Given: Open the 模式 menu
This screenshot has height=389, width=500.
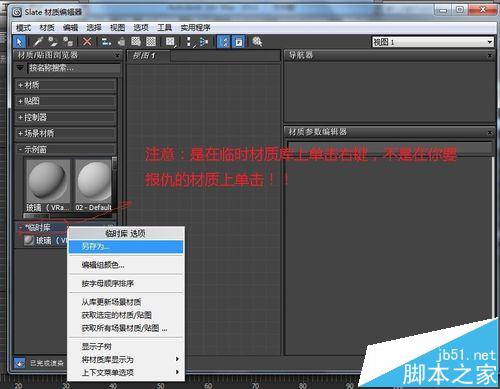Looking at the screenshot, I should pyautogui.click(x=23, y=28).
